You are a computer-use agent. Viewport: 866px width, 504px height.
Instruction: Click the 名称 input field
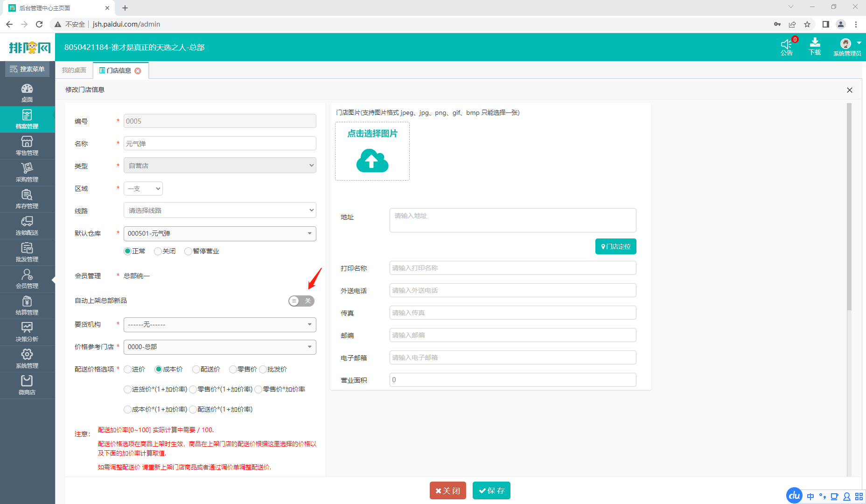coord(220,143)
